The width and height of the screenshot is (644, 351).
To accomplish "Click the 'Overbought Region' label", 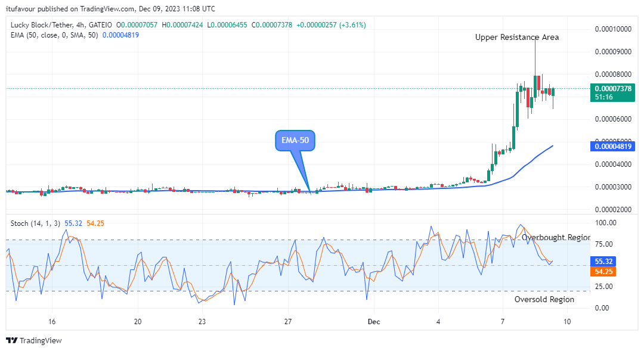I will (x=556, y=237).
